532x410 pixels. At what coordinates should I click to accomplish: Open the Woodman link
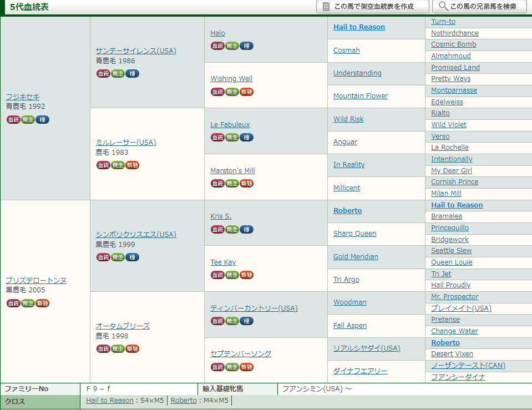[x=350, y=302]
